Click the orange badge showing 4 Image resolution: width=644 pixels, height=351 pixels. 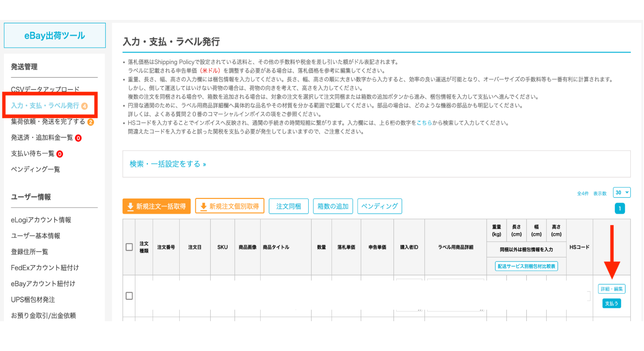84,106
